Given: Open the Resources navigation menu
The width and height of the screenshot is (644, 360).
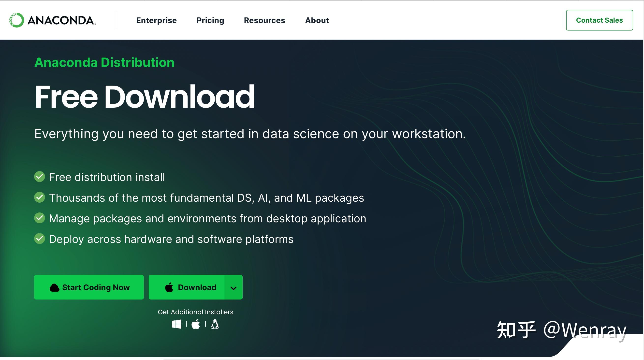Looking at the screenshot, I should (264, 20).
